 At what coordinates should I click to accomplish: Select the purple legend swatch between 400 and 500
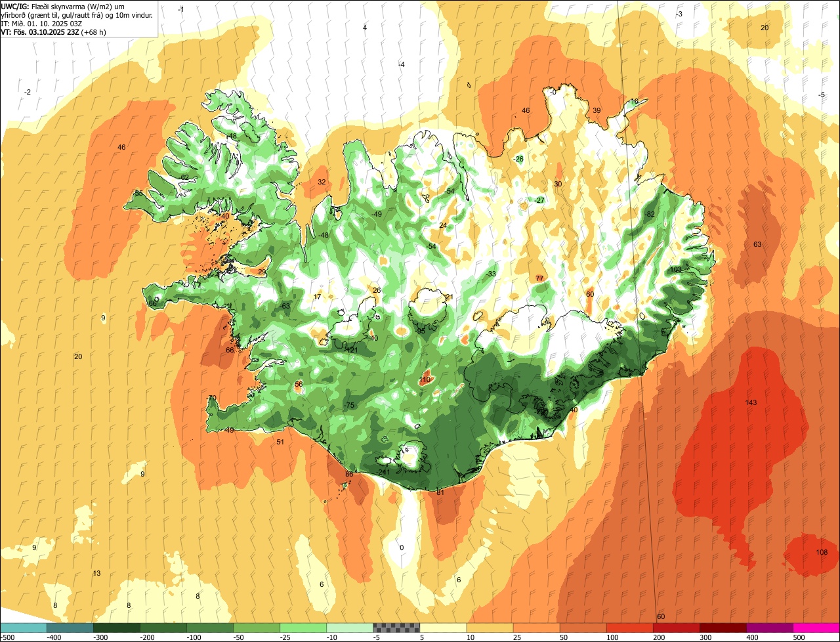(x=770, y=628)
